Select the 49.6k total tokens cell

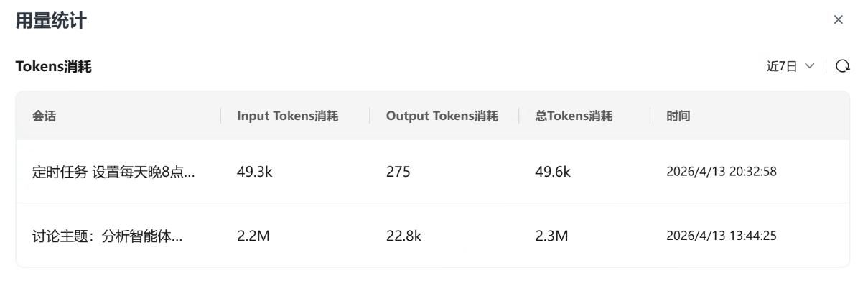[x=554, y=172]
